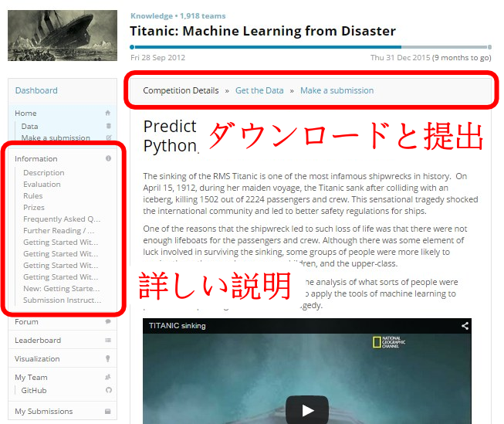Viewport: 504px width, 424px height.
Task: Click the competition title heading
Action: click(262, 31)
